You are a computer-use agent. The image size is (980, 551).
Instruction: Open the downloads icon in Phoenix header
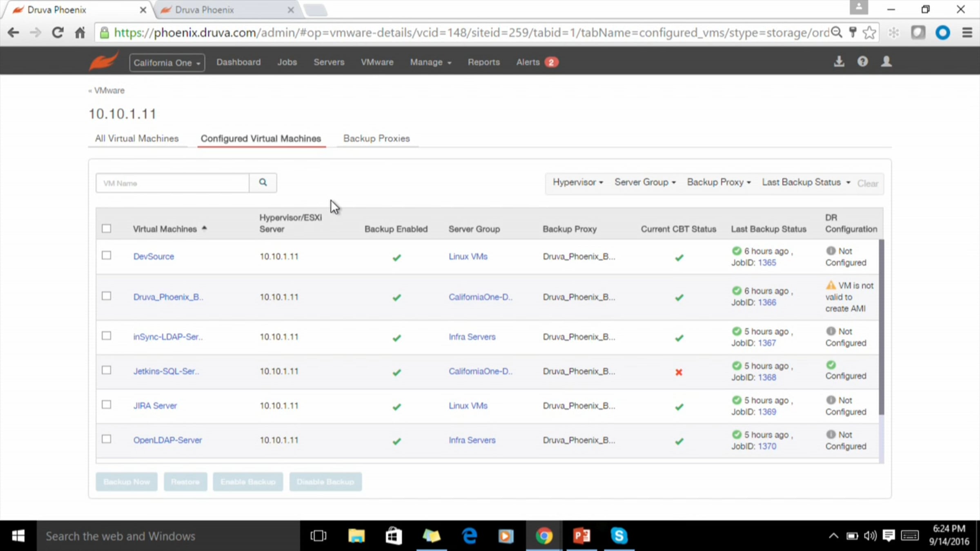coord(839,62)
